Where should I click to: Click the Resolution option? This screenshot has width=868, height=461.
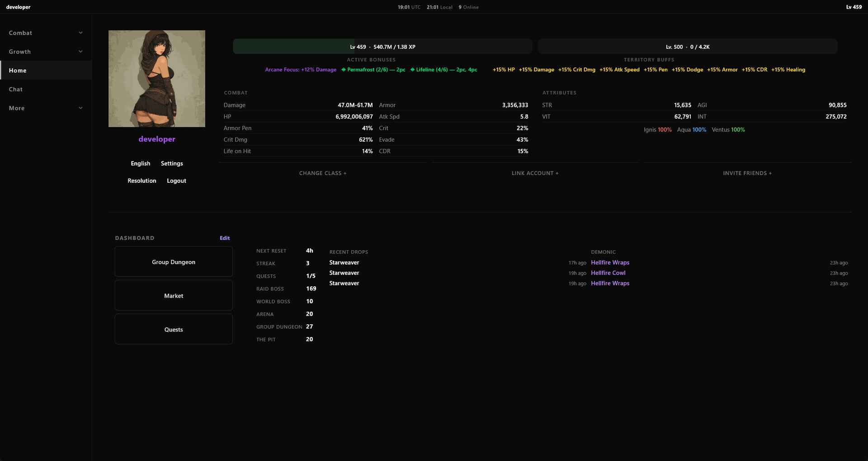[x=142, y=181]
